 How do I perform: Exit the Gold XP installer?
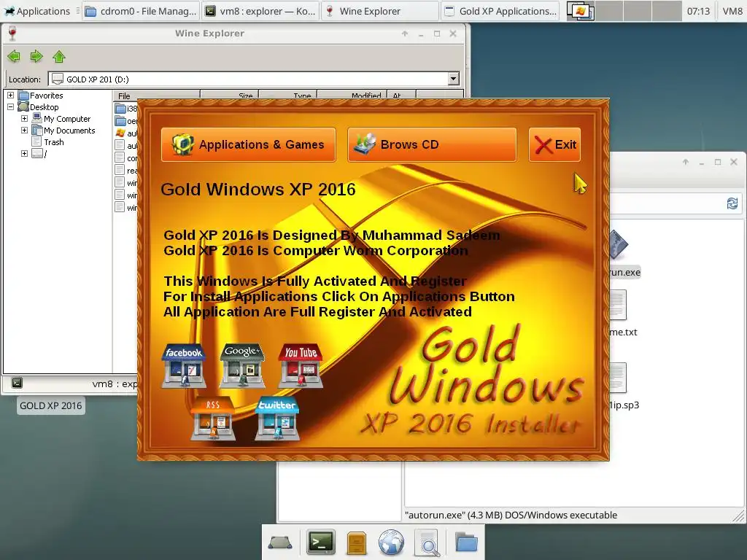(554, 144)
